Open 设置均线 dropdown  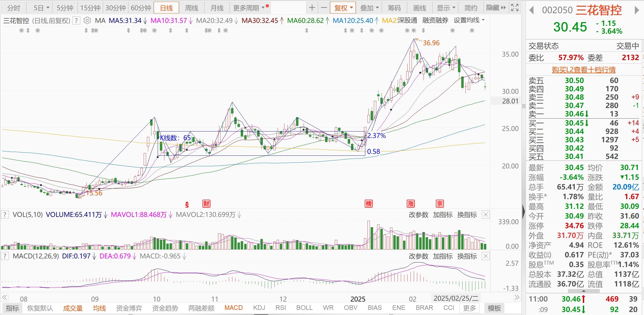coord(469,20)
